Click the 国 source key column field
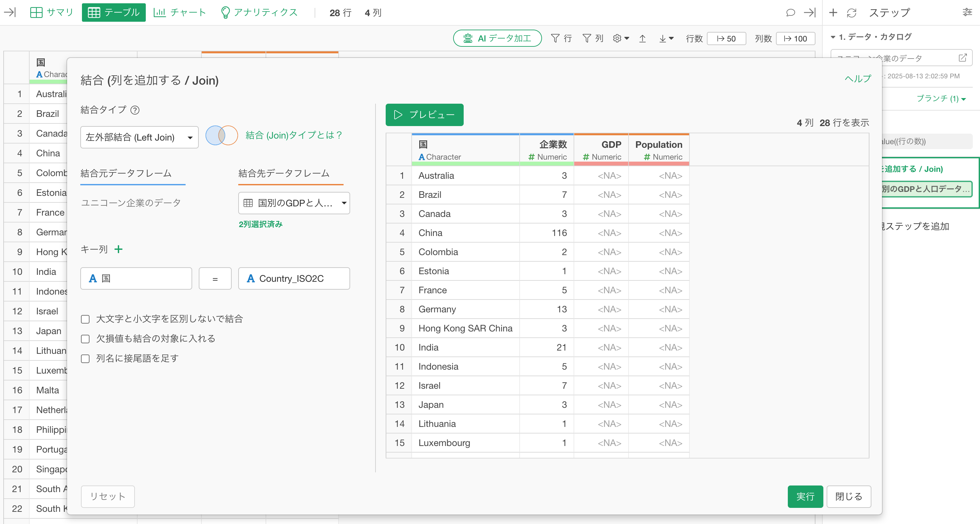Screen dimensions: 980x524 (136, 278)
